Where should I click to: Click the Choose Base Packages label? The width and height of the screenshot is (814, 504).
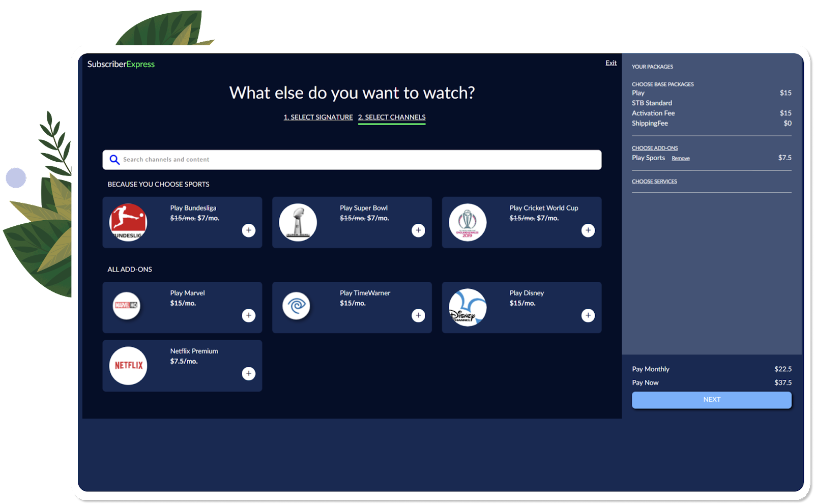663,84
